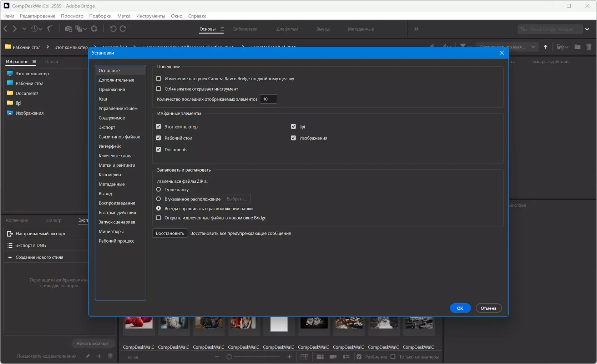Click the thumbnail size slider handle
Image resolution: width=597 pixels, height=364 pixels.
229,357
